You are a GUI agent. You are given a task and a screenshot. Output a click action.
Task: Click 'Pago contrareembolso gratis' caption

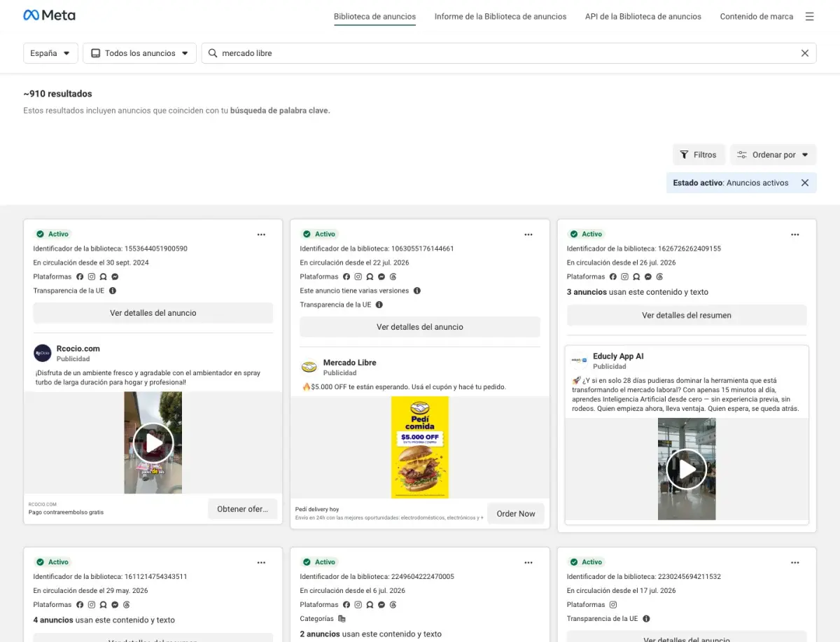(66, 512)
